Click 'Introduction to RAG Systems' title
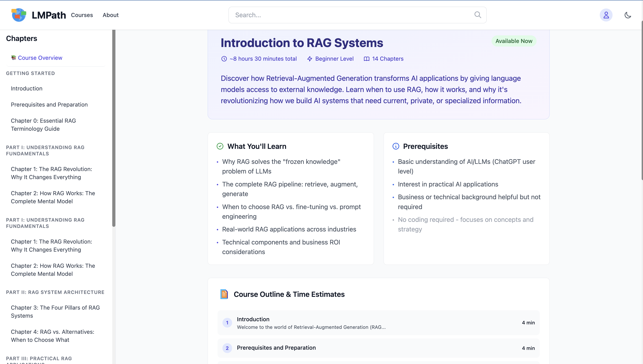The image size is (643, 364). pos(302,43)
